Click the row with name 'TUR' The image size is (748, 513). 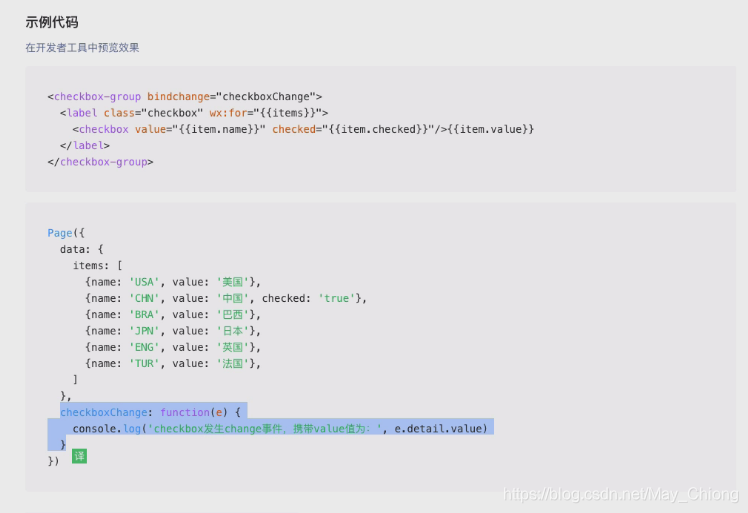click(173, 363)
